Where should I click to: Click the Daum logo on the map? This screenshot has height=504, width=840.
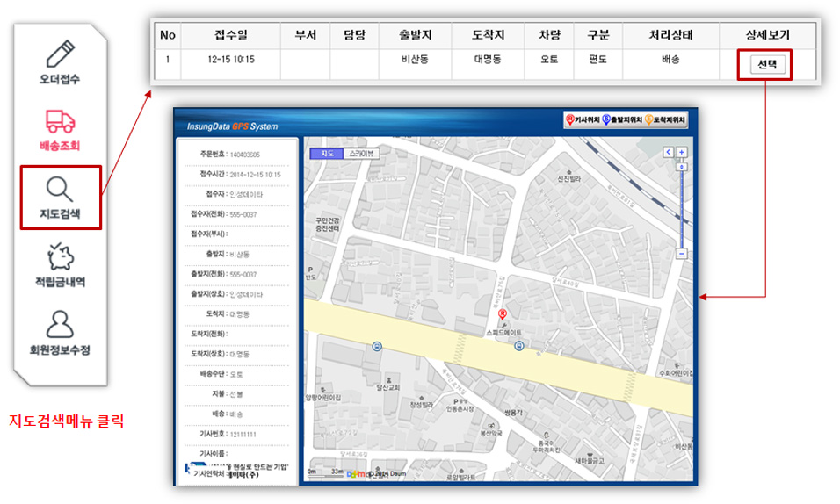tap(357, 473)
